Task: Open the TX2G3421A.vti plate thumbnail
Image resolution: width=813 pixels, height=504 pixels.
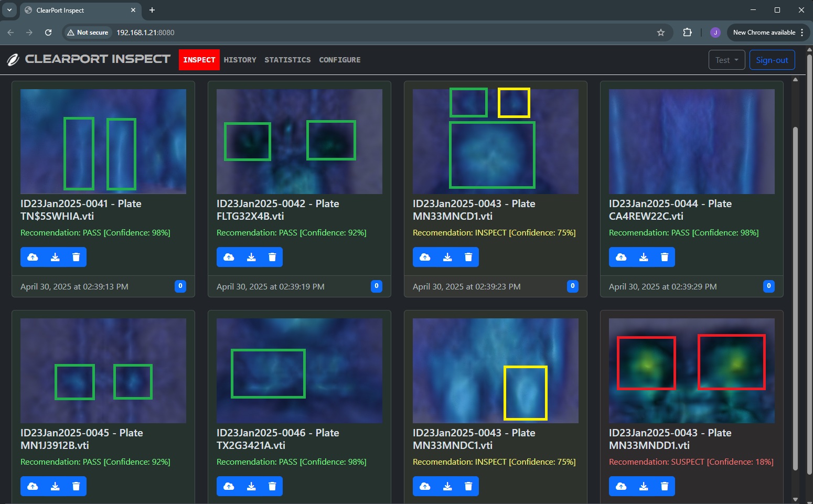Action: (299, 371)
